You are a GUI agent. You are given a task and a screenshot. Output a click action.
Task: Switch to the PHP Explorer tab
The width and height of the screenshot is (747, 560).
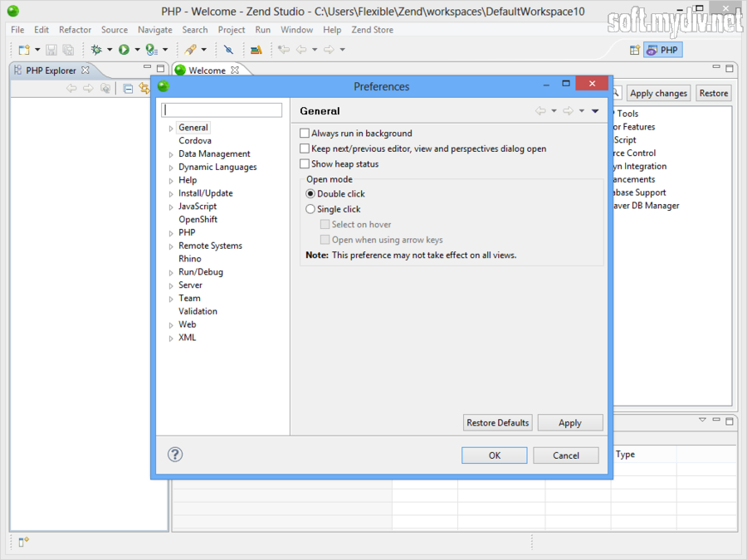coord(51,71)
